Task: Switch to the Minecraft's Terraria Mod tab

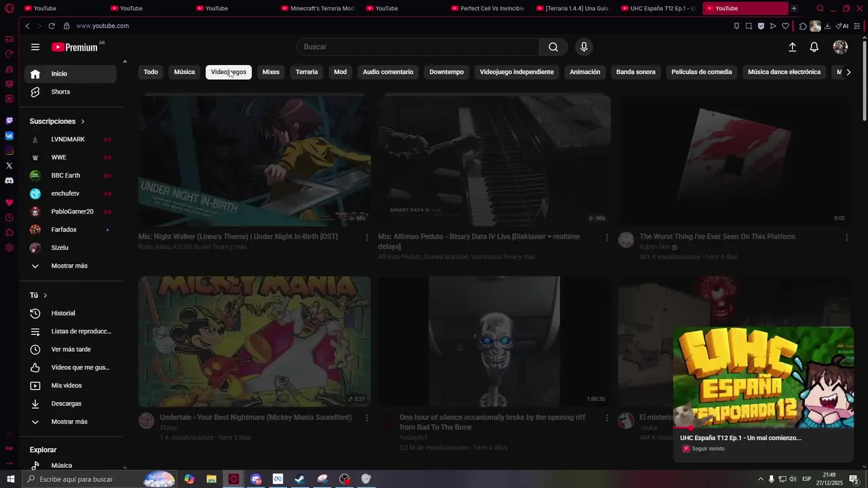Action: (x=317, y=8)
